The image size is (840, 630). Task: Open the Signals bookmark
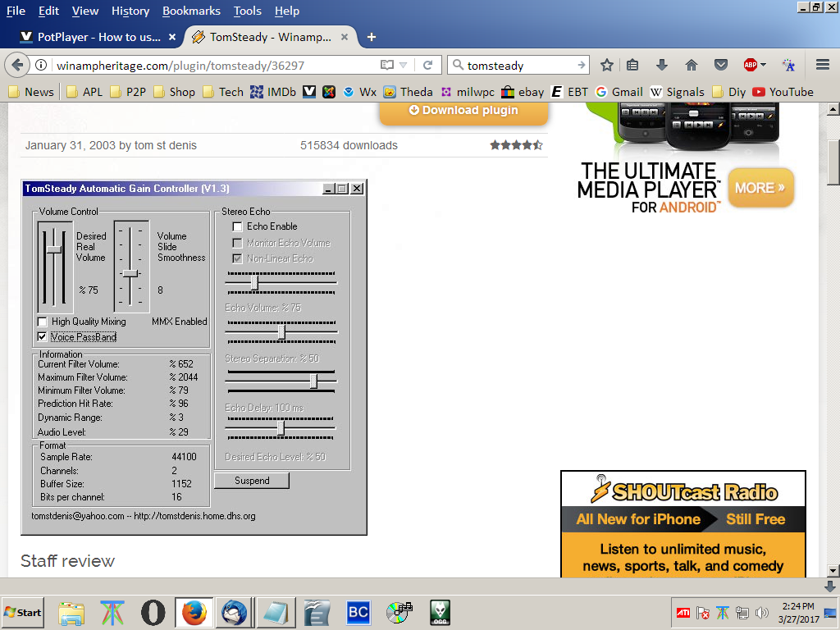tap(677, 92)
